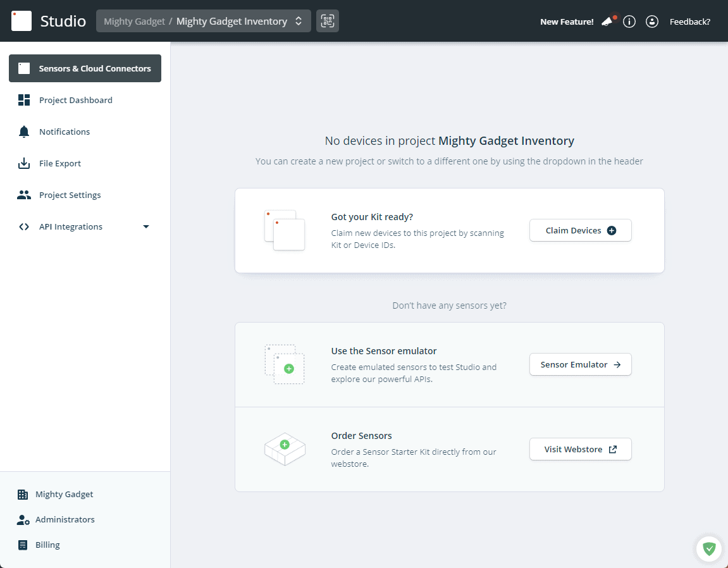Click the File Export download icon
The width and height of the screenshot is (728, 568).
24,163
